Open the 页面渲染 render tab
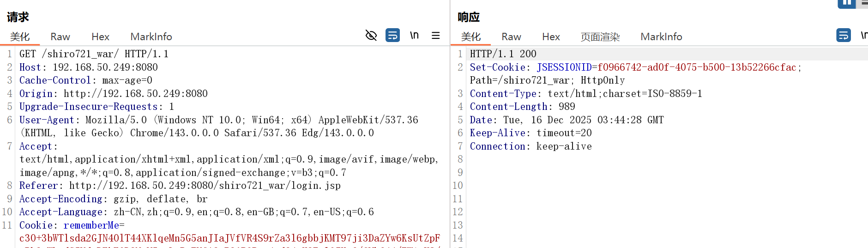 [600, 36]
